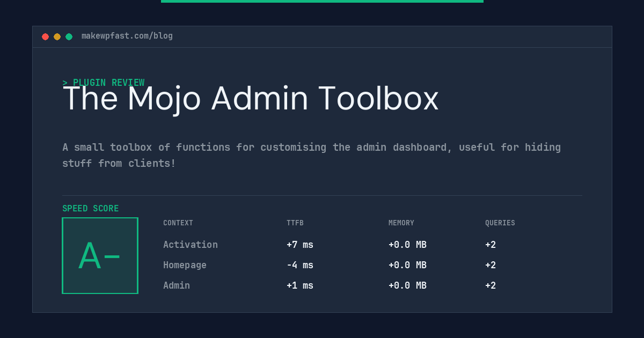Click the plugin description paragraph
This screenshot has height=338, width=644.
311,155
